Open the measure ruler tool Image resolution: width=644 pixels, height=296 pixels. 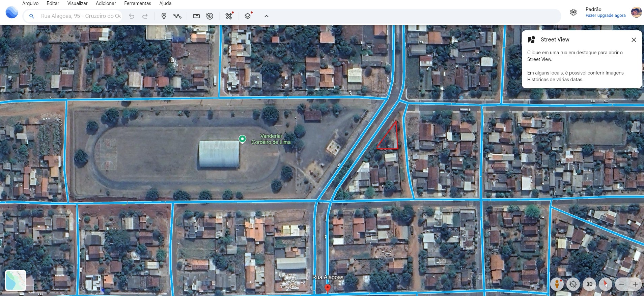pyautogui.click(x=196, y=16)
